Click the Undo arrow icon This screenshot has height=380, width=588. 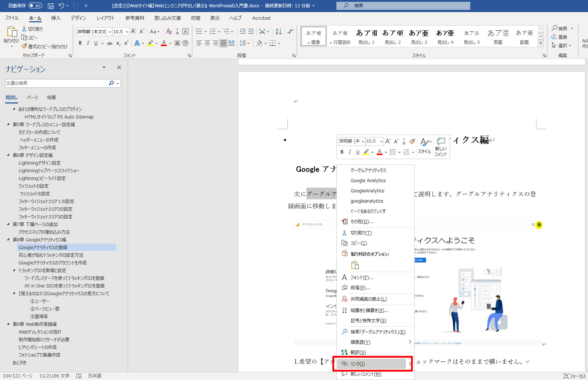coord(61,5)
